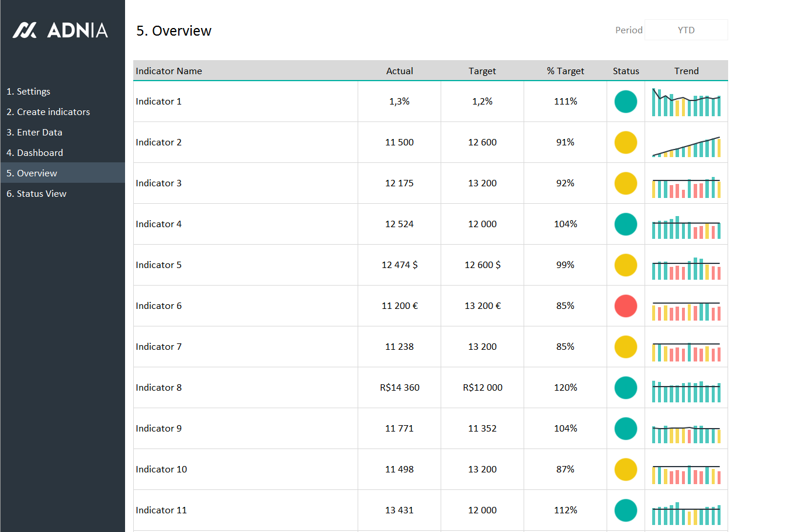Select Indicator 5 actual value cell
The width and height of the screenshot is (793, 532).
click(399, 265)
